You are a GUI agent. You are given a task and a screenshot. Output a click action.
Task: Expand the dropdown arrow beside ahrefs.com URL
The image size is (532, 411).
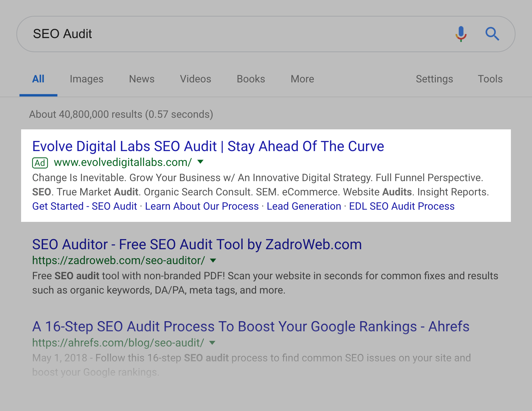point(212,343)
